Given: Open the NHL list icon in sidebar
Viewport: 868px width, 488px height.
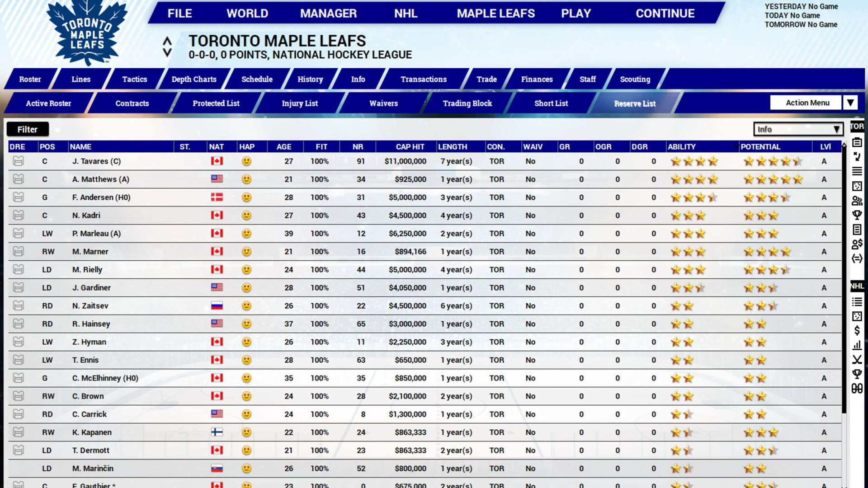Looking at the screenshot, I should 857,302.
